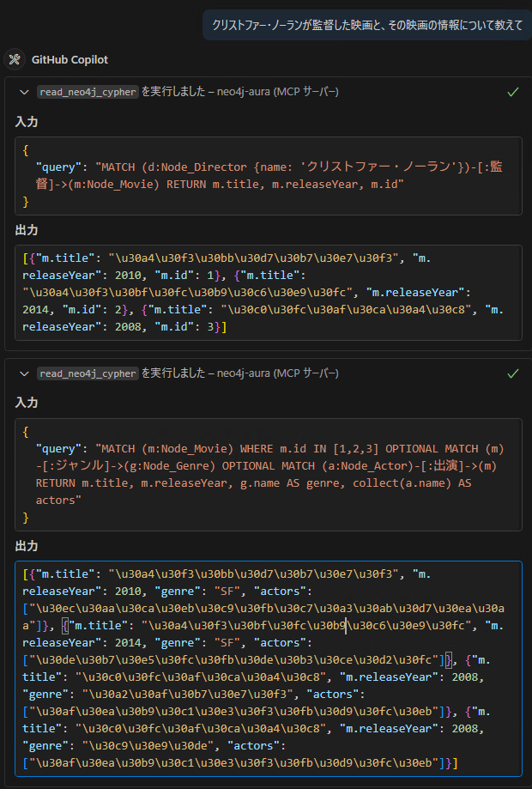Click the second query input with OPTIONAL MATCH
The image size is (532, 789).
269,475
